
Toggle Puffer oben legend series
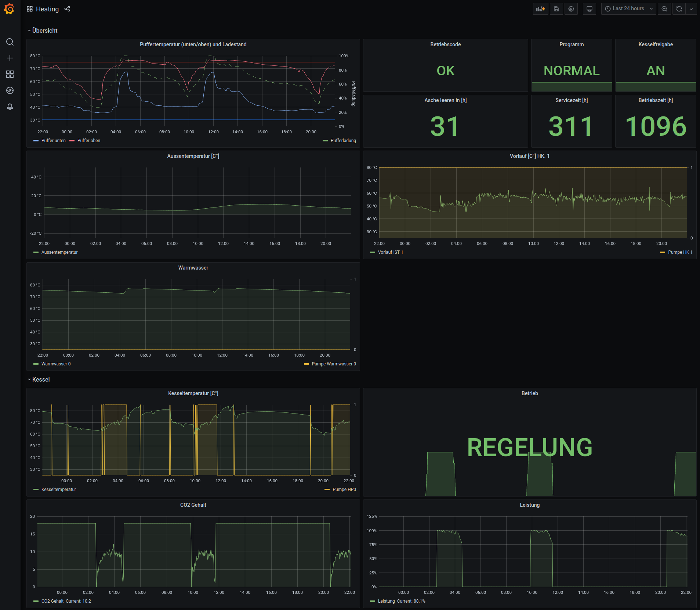[x=89, y=141]
